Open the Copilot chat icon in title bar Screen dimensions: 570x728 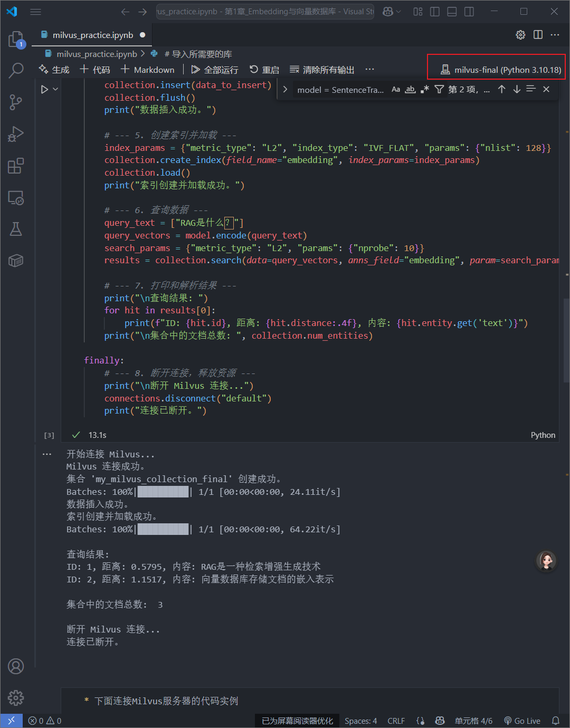pos(388,12)
